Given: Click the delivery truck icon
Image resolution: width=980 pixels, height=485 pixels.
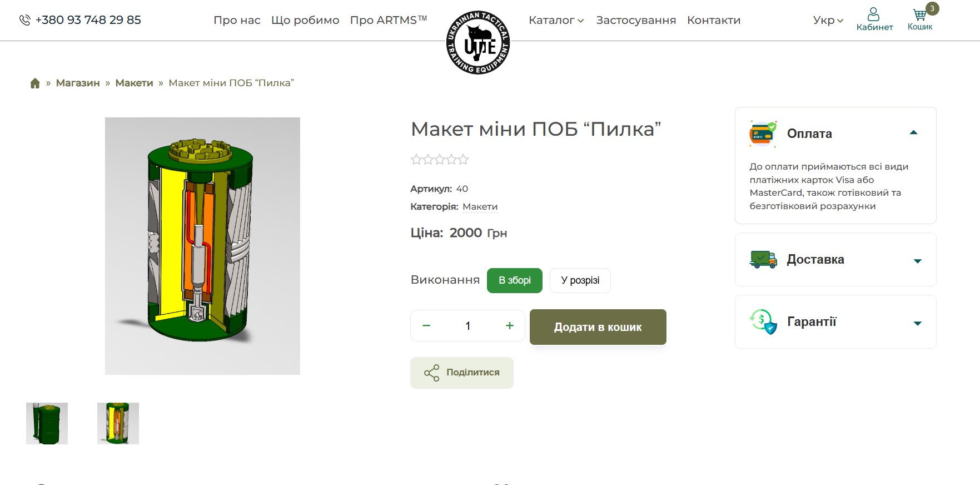Looking at the screenshot, I should point(763,259).
